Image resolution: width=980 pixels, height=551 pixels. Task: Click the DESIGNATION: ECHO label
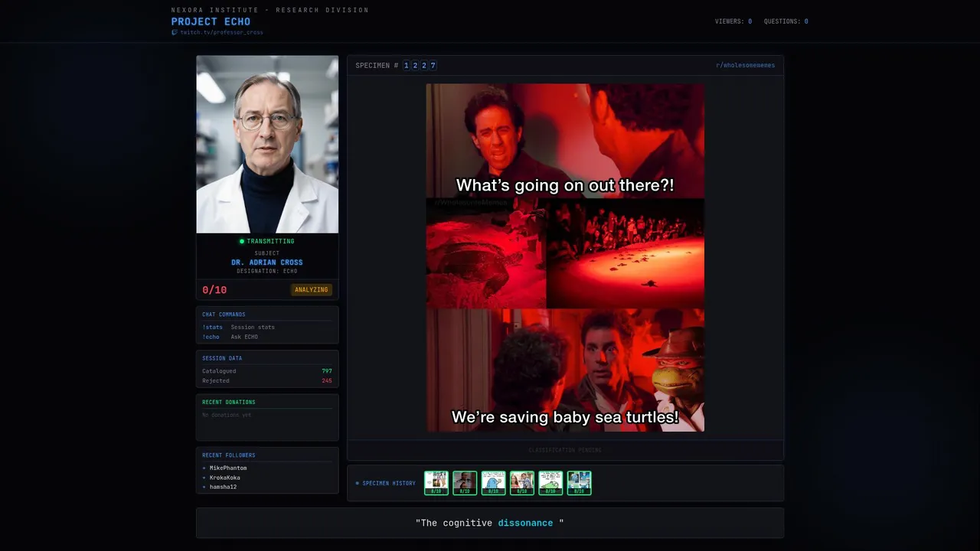tap(267, 272)
